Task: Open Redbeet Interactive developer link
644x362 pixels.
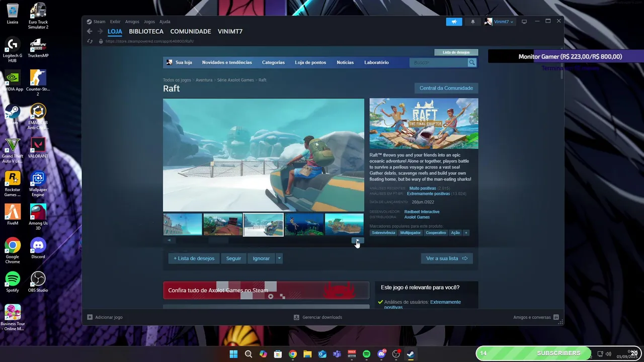Action: [x=422, y=212]
